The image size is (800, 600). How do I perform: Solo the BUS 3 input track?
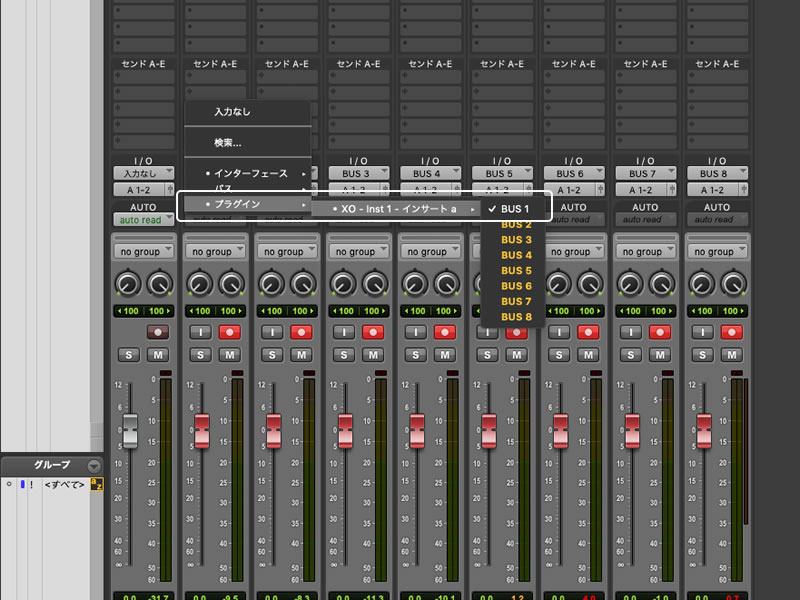point(344,355)
